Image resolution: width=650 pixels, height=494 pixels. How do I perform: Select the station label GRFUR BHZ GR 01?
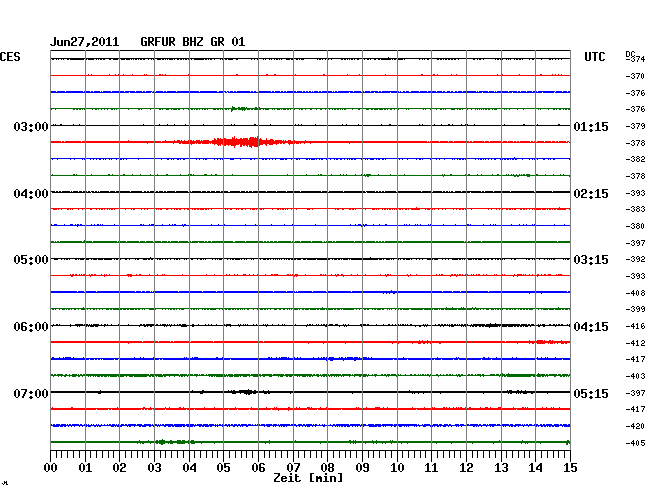tap(193, 42)
